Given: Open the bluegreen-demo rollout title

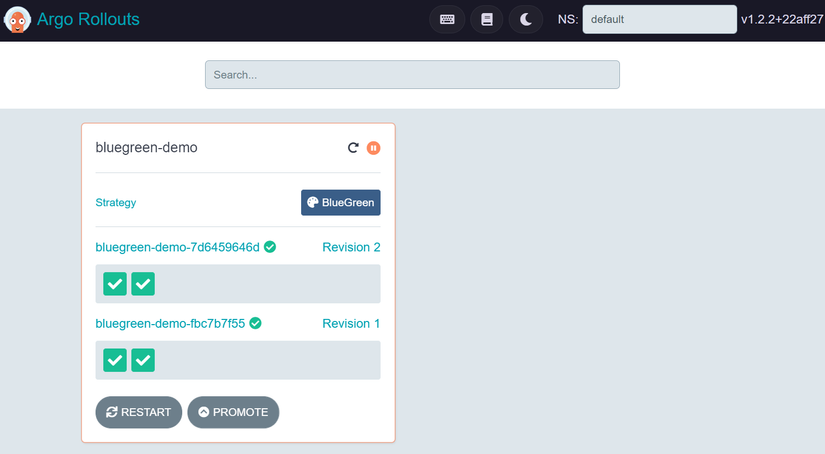Looking at the screenshot, I should [146, 147].
